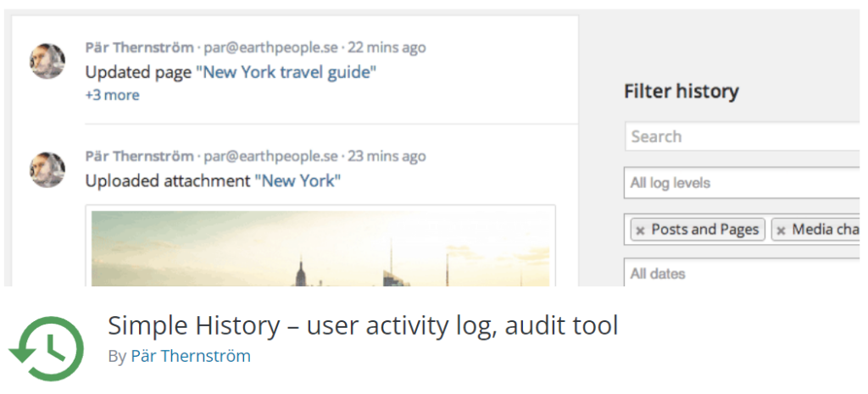This screenshot has height=394, width=868.
Task: Expand the "+3 more" occurrences
Action: point(113,95)
